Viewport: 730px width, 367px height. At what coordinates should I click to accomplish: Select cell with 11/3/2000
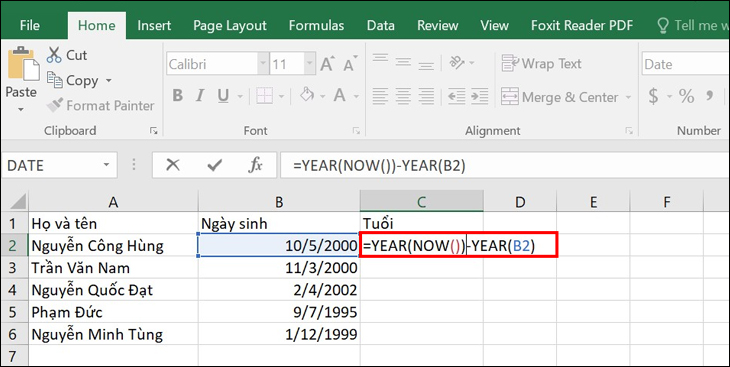[279, 268]
